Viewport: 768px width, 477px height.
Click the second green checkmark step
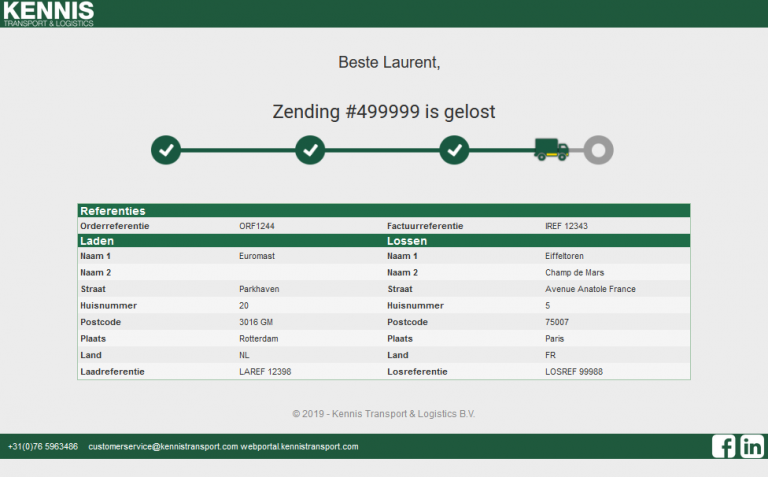pyautogui.click(x=310, y=150)
